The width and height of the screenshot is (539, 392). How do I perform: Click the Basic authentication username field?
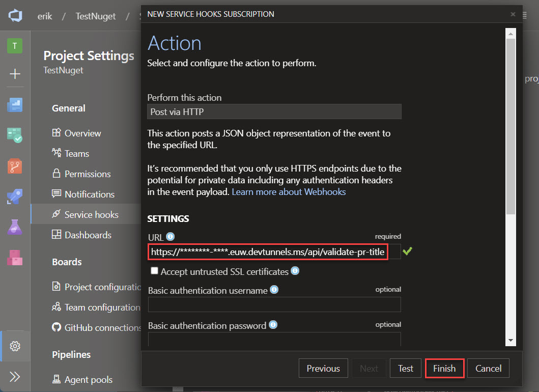[274, 304]
